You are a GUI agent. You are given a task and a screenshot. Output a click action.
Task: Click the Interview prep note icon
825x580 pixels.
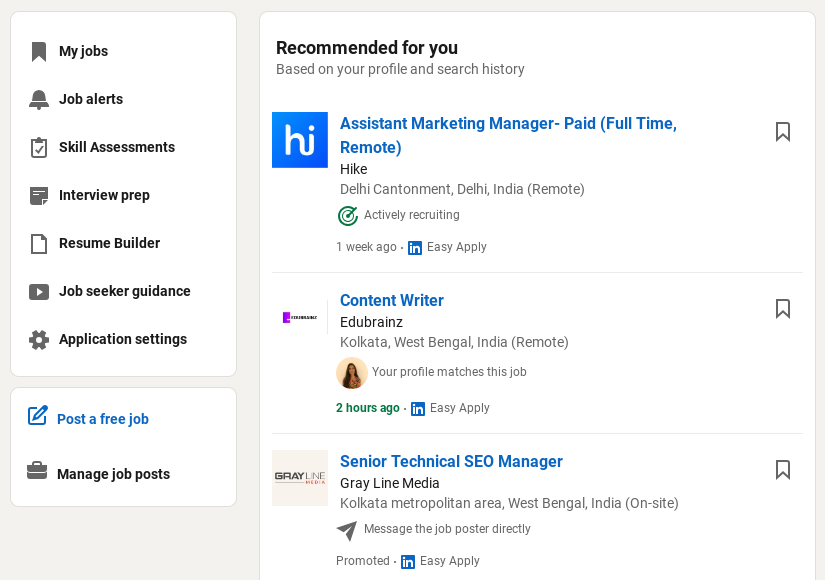pos(39,196)
